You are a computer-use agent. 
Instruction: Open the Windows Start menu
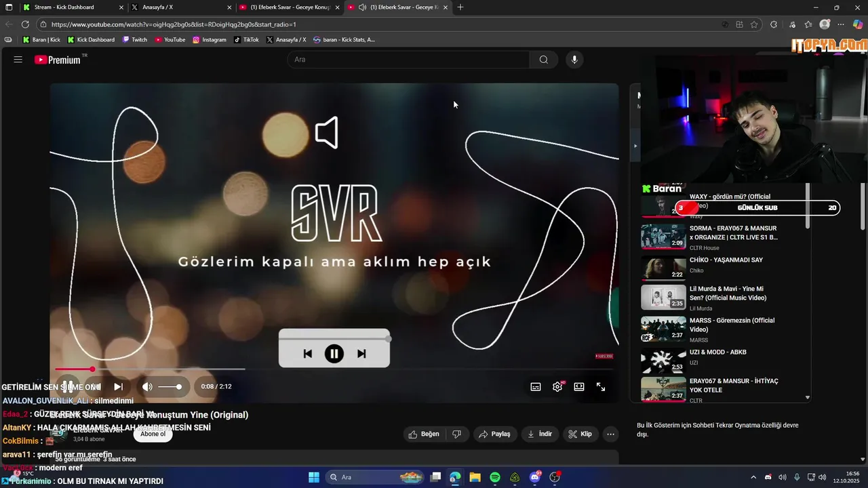[314, 477]
